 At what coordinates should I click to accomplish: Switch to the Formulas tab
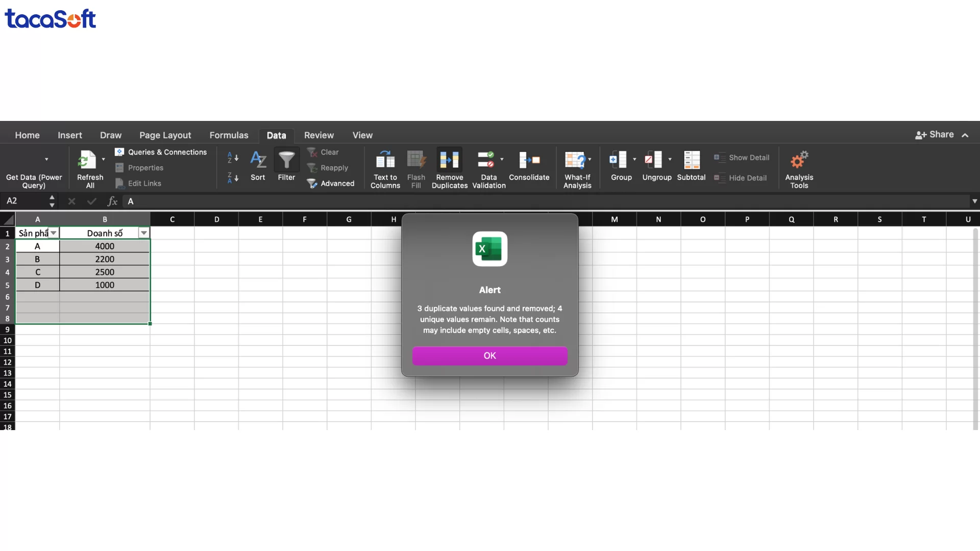229,135
